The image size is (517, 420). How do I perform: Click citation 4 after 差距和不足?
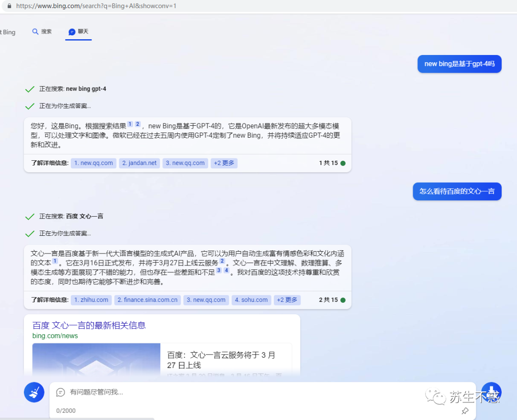226,270
